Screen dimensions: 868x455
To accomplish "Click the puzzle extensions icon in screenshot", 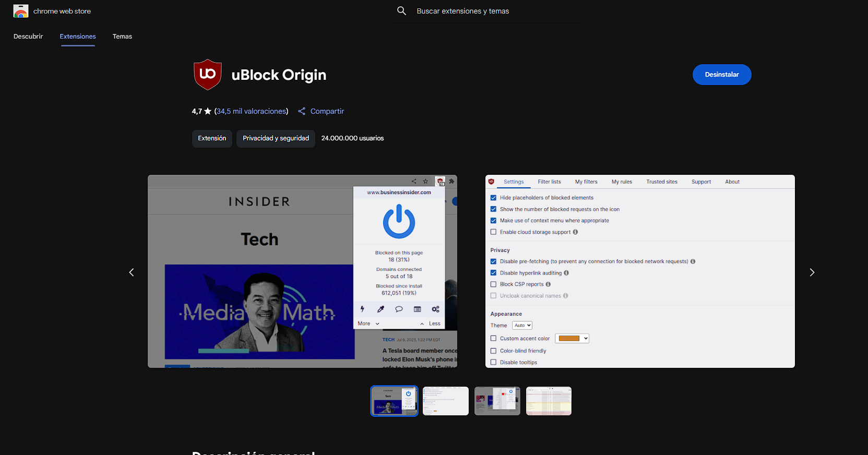I will 451,182.
